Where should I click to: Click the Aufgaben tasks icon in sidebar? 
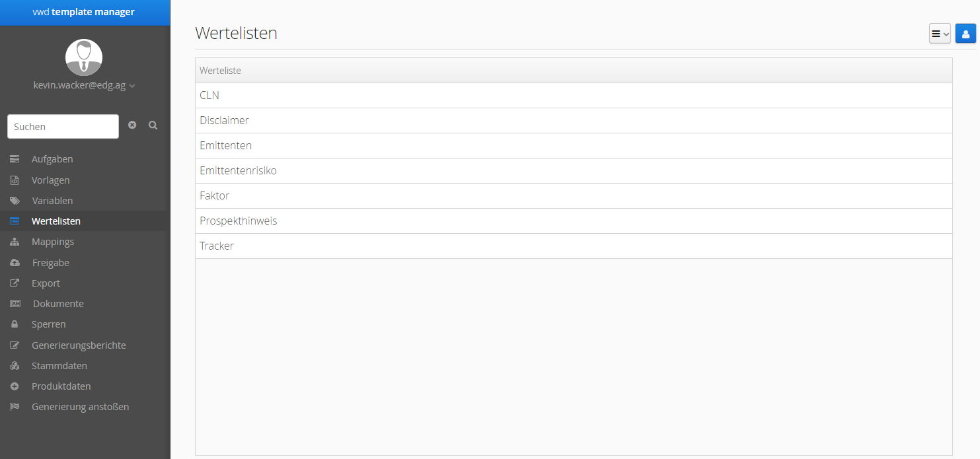click(x=15, y=159)
